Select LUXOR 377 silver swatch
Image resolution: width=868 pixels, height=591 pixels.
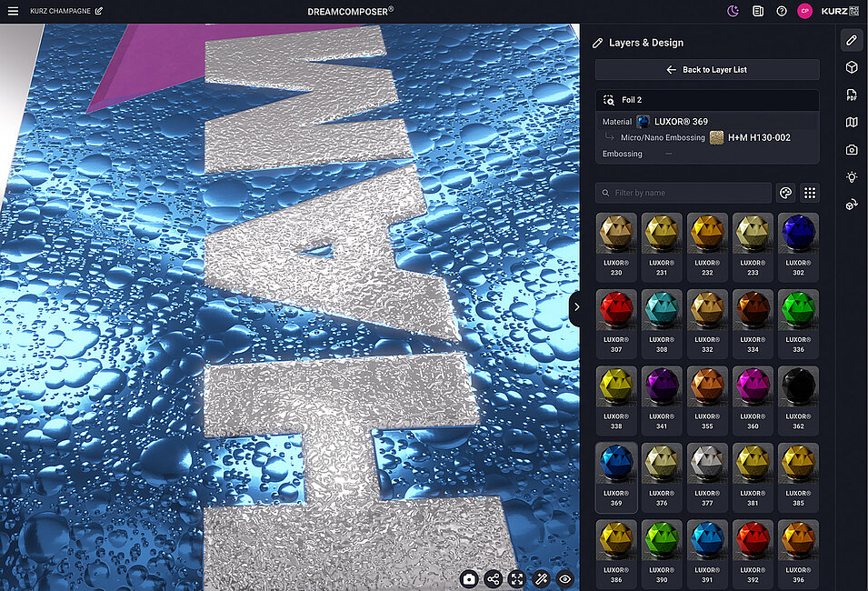[707, 477]
